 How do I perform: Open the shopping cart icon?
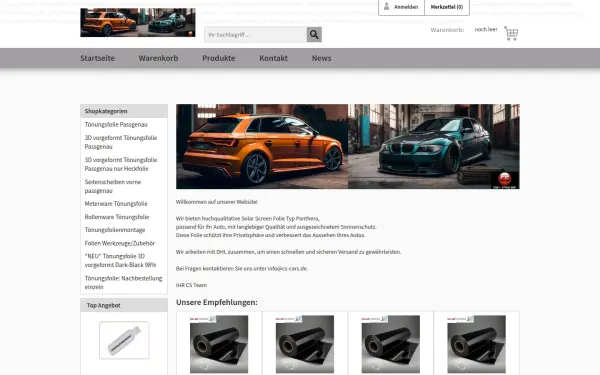[x=511, y=33]
